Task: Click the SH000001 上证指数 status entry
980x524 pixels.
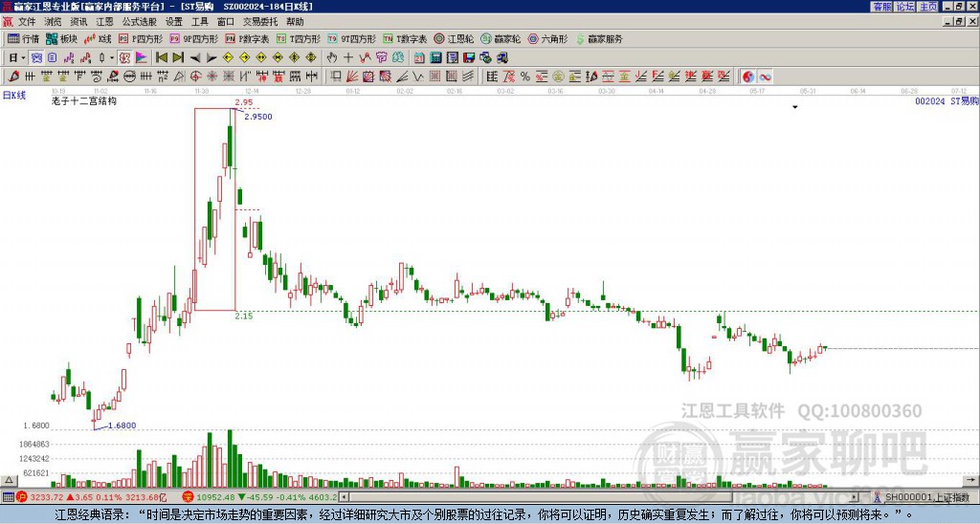Action: (926, 497)
